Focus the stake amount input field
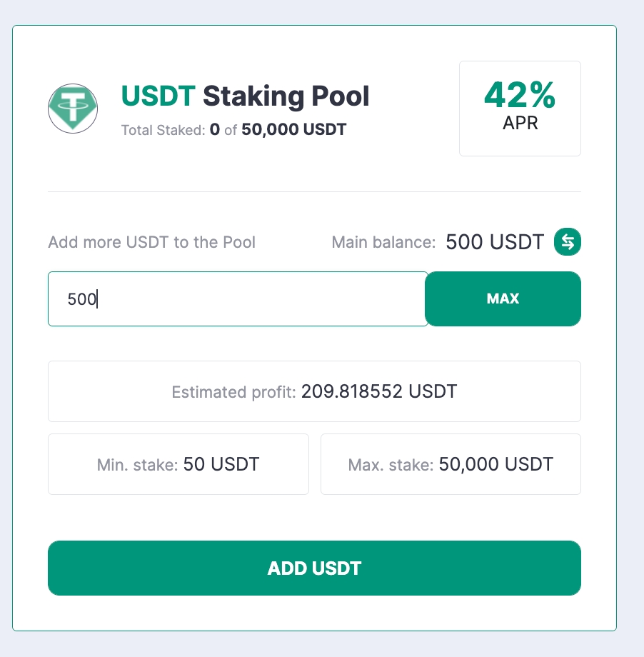This screenshot has width=644, height=657. coord(237,299)
